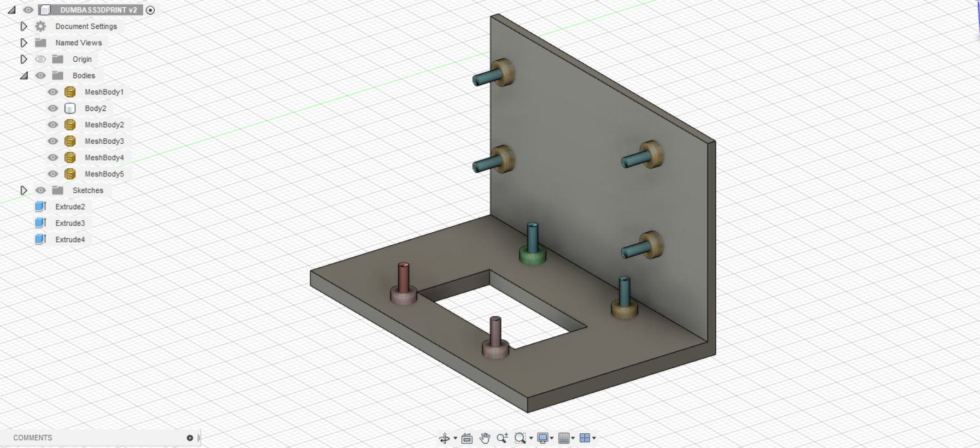980x448 pixels.
Task: Activate the Pan hand tool
Action: [x=485, y=438]
